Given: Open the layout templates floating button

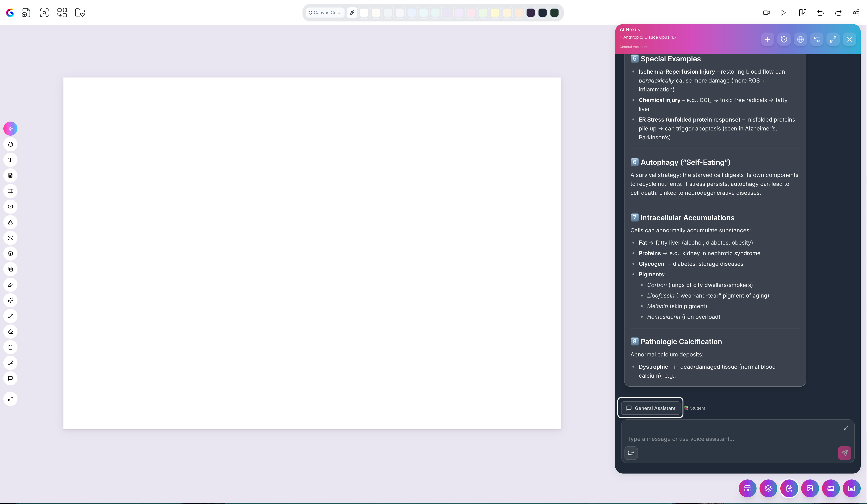Looking at the screenshot, I should click(x=747, y=489).
